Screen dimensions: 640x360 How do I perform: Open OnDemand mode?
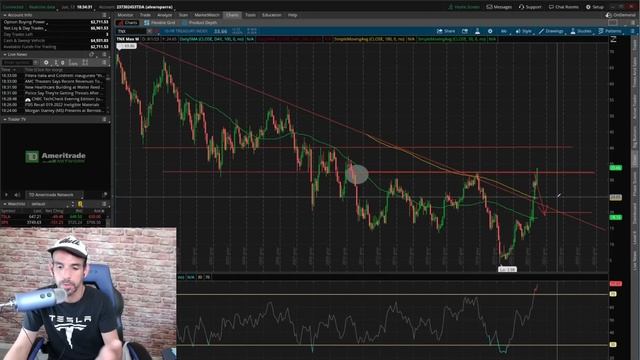[621, 15]
